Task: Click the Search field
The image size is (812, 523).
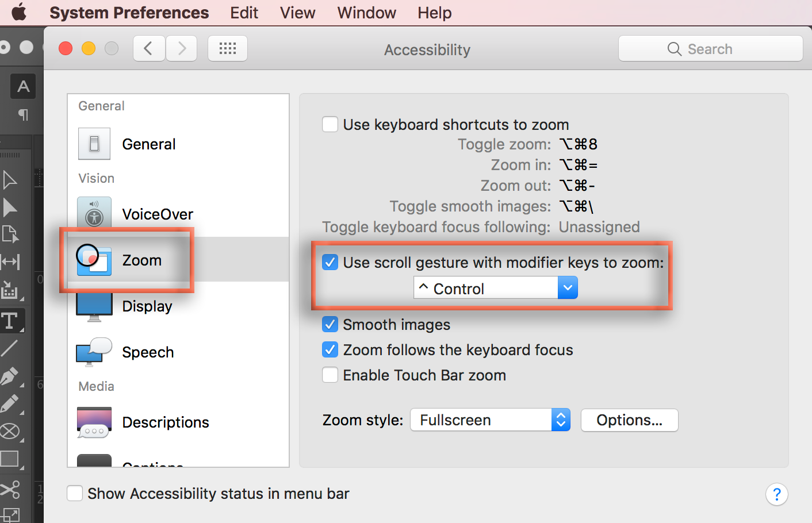Action: click(710, 49)
